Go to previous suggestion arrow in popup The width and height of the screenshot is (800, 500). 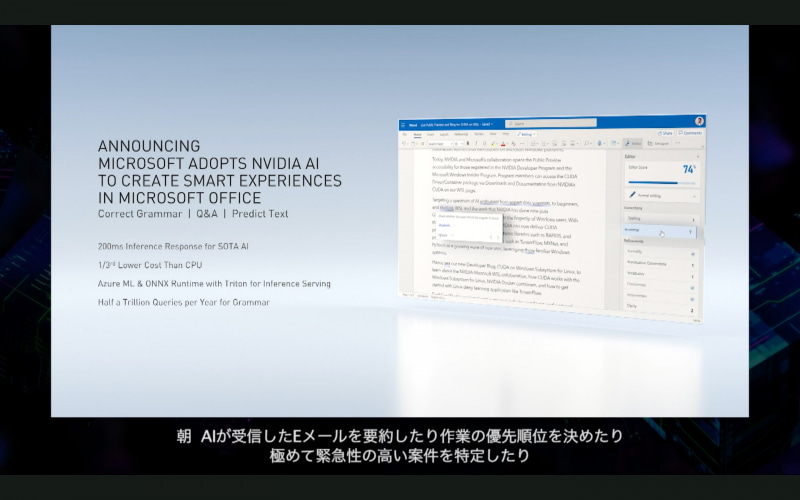pos(491,237)
